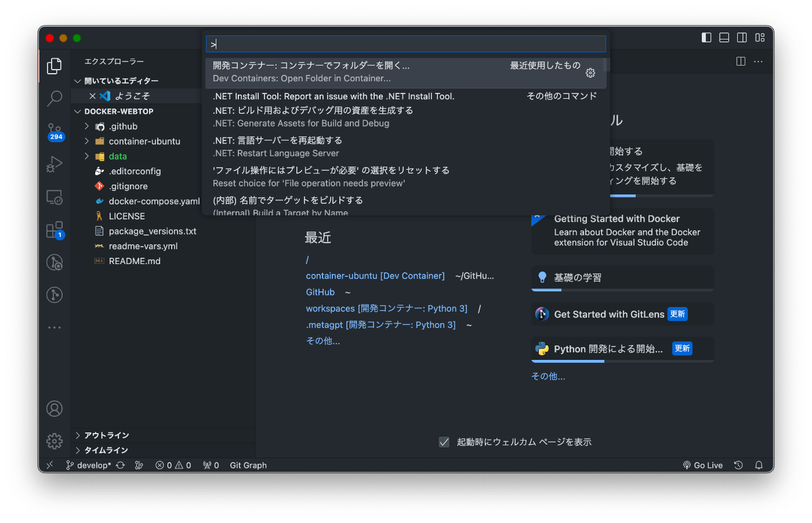This screenshot has width=812, height=523.
Task: Select .NET Generate Assets for Build and Debug
Action: (x=405, y=117)
